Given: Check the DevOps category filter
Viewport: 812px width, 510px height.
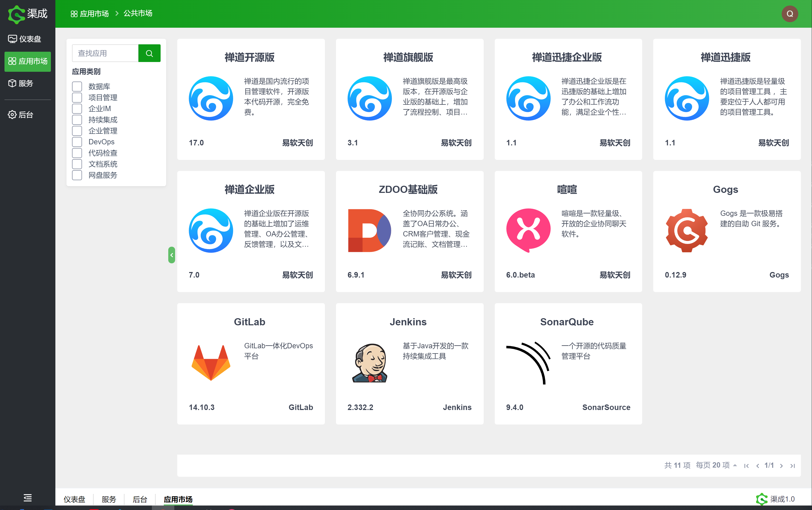Looking at the screenshot, I should tap(77, 142).
